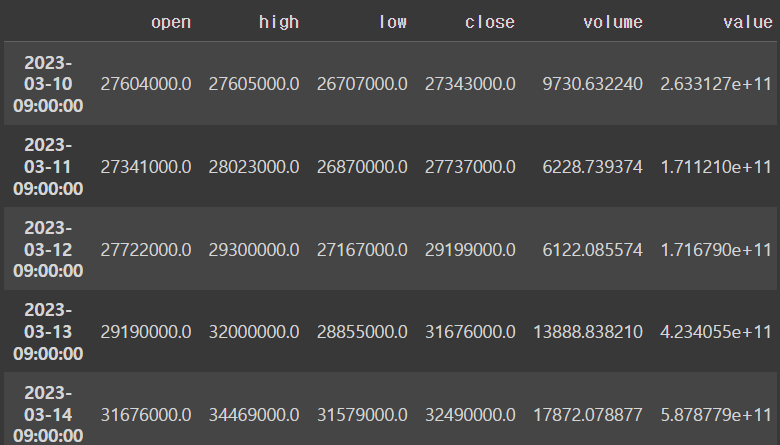The height and width of the screenshot is (445, 780).
Task: Click the open column header
Action: [171, 22]
